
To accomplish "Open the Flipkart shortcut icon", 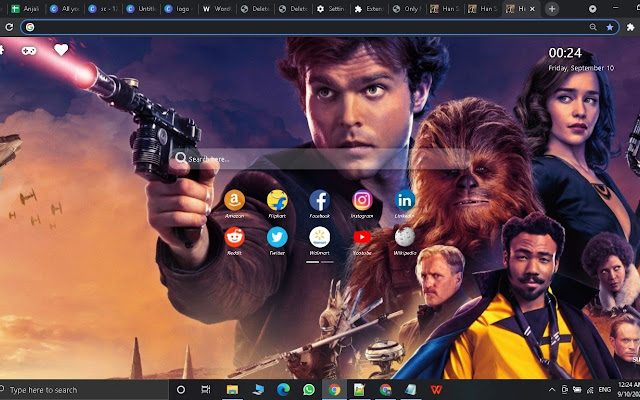I will (277, 200).
